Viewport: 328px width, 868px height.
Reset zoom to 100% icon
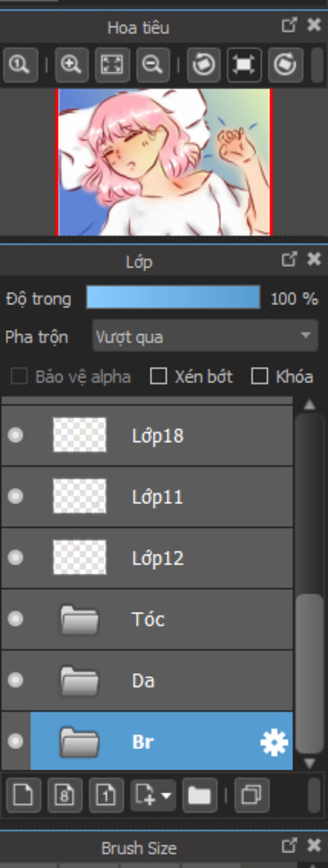20,65
